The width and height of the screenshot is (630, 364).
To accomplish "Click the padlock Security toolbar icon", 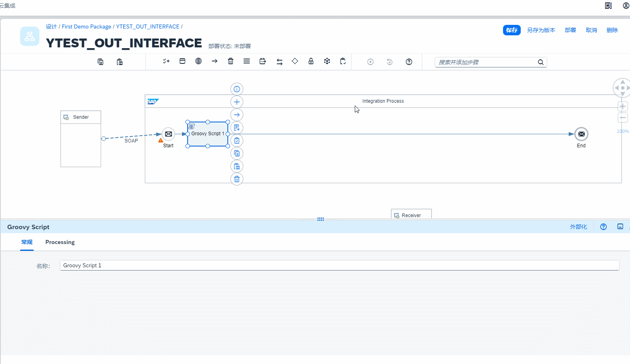I will tap(311, 61).
